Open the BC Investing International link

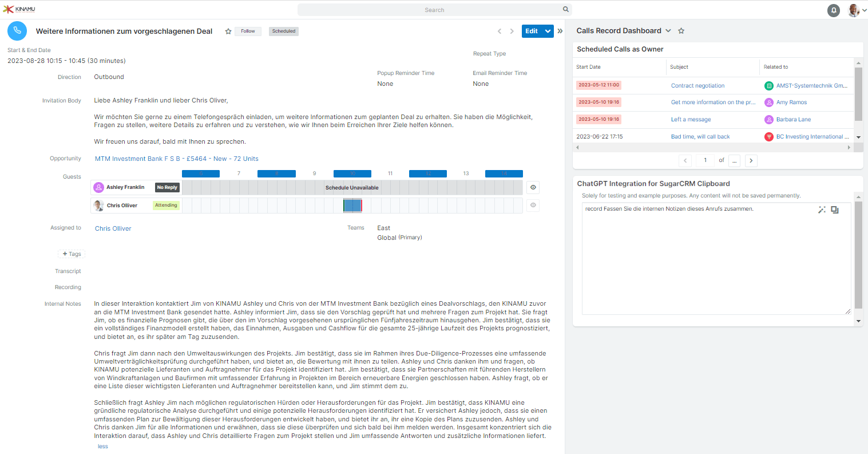[x=812, y=137]
